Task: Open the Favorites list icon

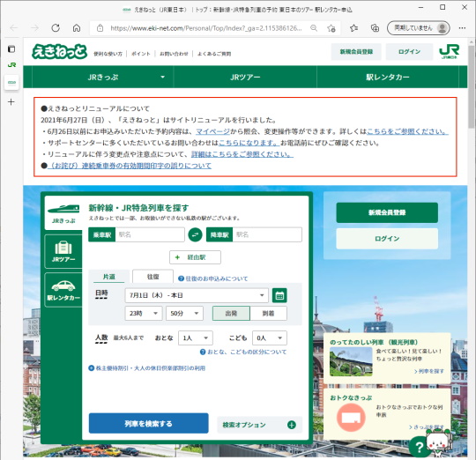Action: [x=353, y=28]
